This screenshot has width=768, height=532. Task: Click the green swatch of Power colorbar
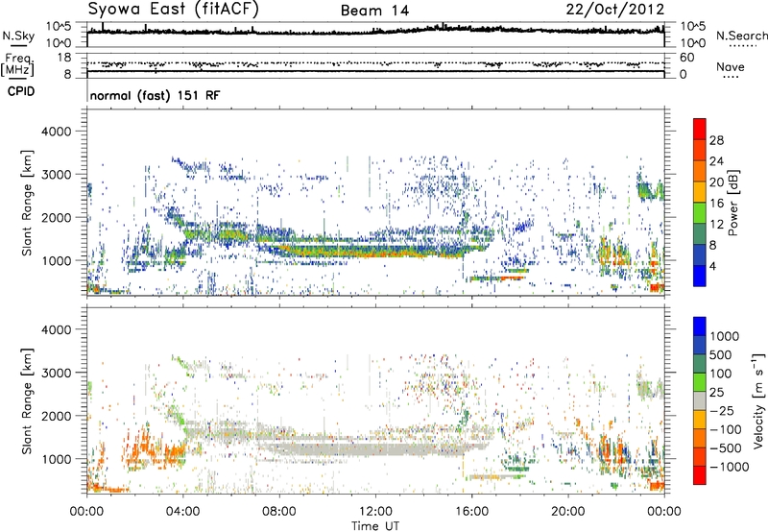[700, 213]
